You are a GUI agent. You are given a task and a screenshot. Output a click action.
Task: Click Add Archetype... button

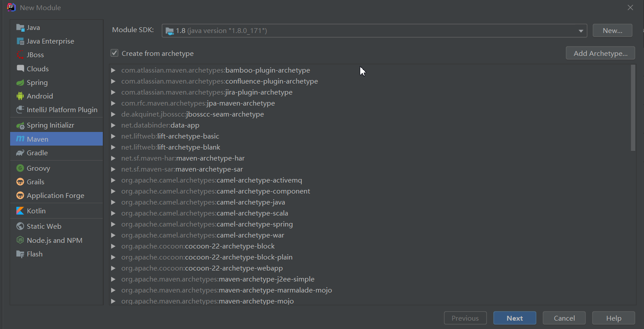(601, 53)
